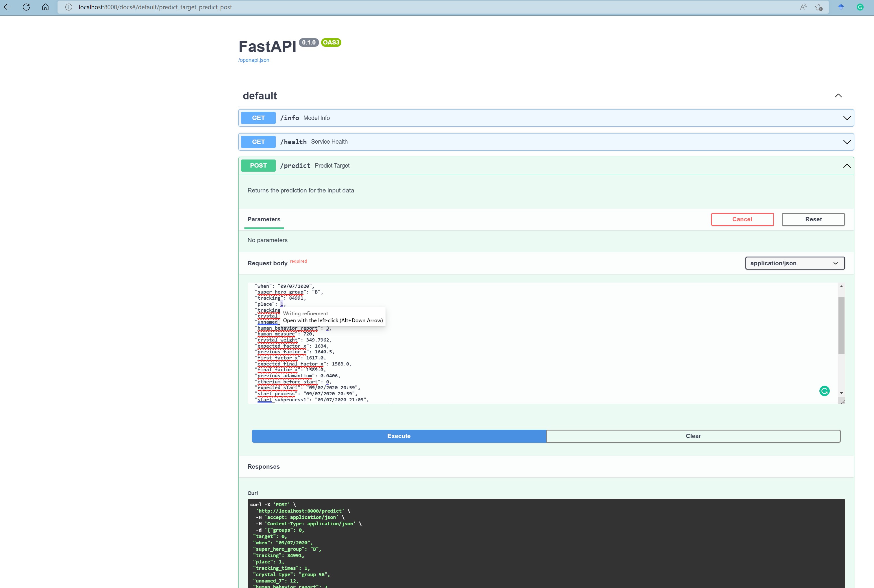Click the site information icon

point(69,7)
